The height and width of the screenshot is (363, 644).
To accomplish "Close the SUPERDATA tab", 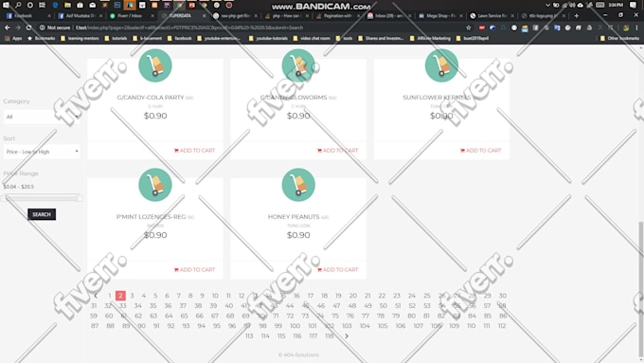I will point(204,15).
